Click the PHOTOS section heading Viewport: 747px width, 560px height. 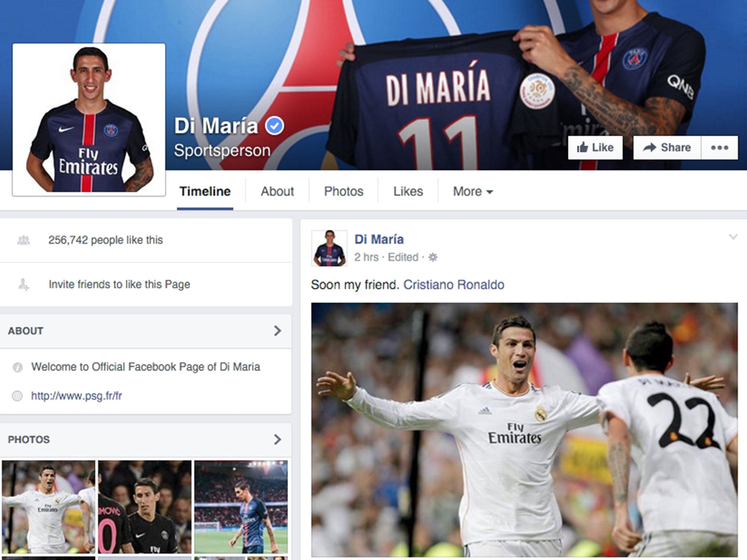pos(29,440)
